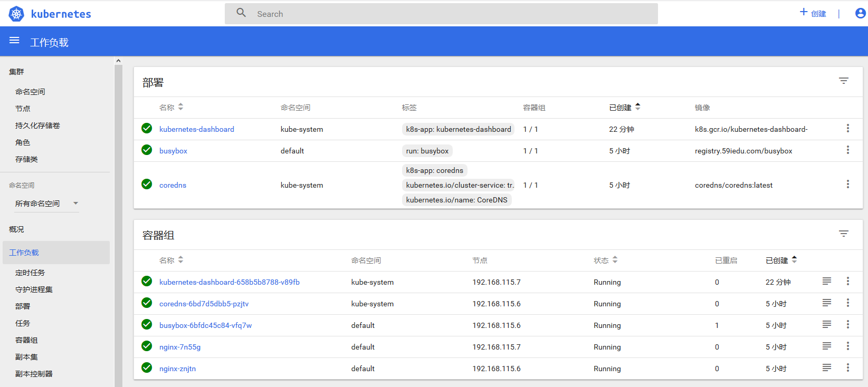Click the Kubernetes logo icon
Image resolution: width=868 pixels, height=387 pixels.
(x=16, y=14)
